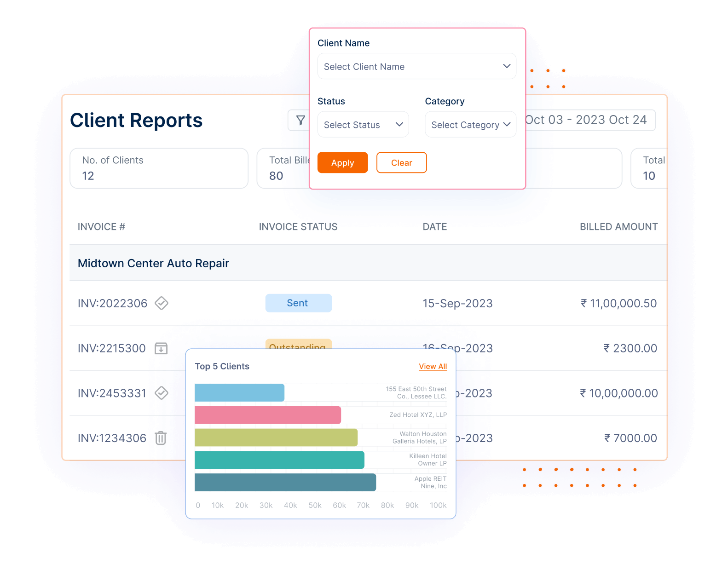Image resolution: width=728 pixels, height=570 pixels.
Task: Click the Top 5 Clients heading
Action: (x=222, y=366)
